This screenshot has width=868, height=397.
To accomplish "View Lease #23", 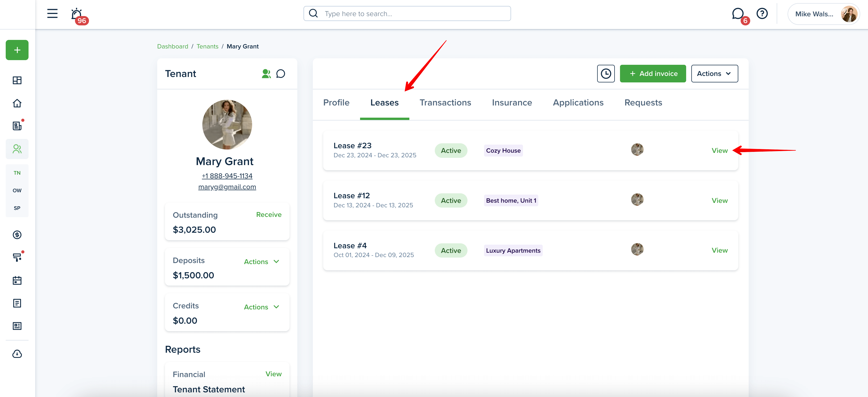I will pos(719,151).
